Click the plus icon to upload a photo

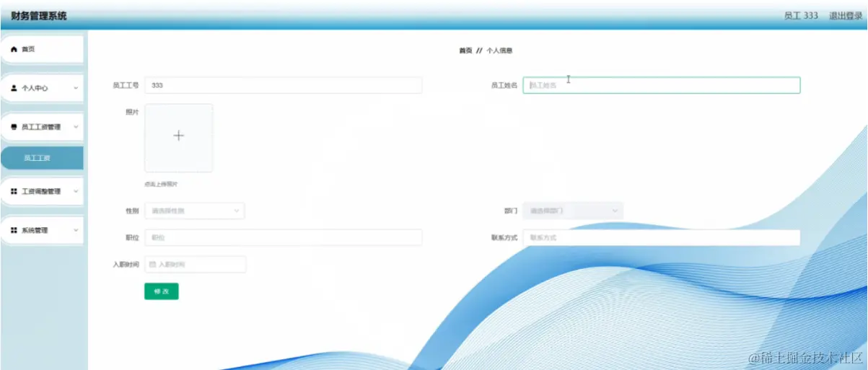pos(179,136)
